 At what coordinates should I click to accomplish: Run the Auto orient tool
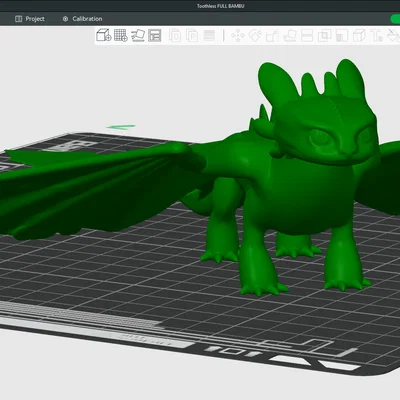pyautogui.click(x=138, y=35)
